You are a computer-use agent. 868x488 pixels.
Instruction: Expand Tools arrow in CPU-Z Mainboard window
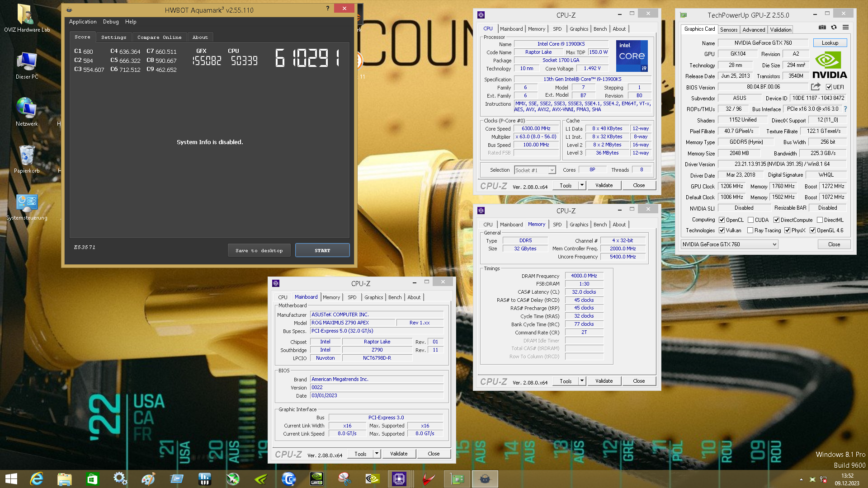click(x=377, y=454)
